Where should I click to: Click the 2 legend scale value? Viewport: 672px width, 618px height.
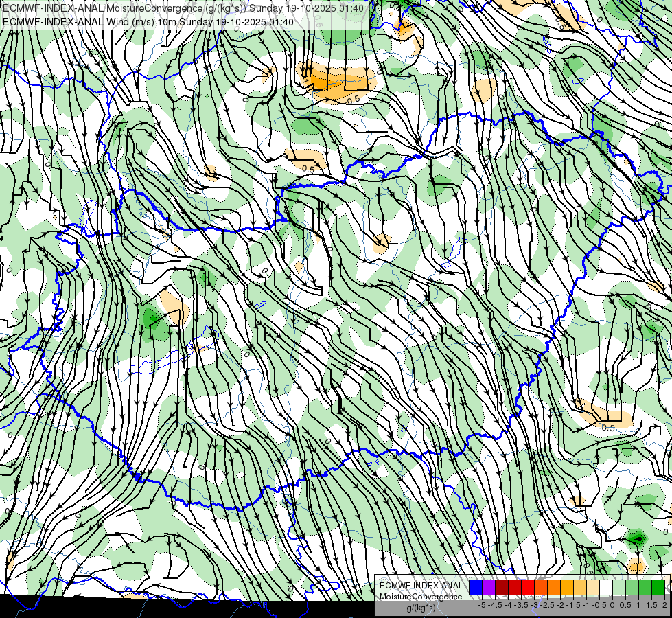(x=664, y=605)
